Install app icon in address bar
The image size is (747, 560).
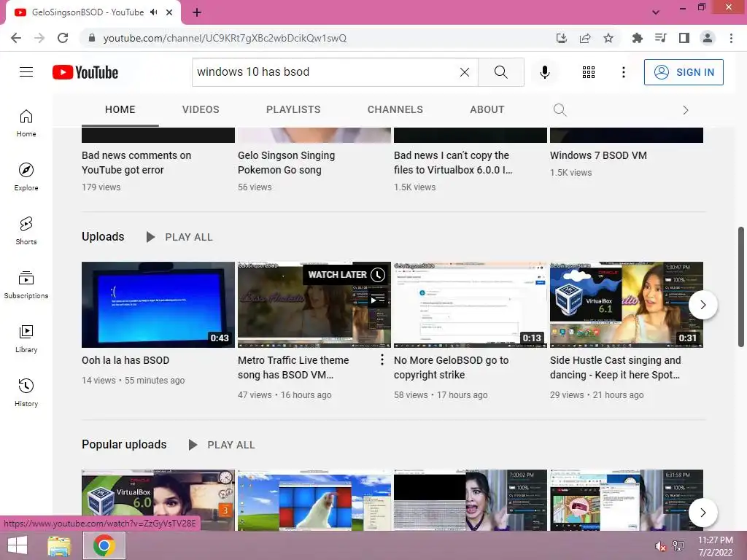click(562, 38)
